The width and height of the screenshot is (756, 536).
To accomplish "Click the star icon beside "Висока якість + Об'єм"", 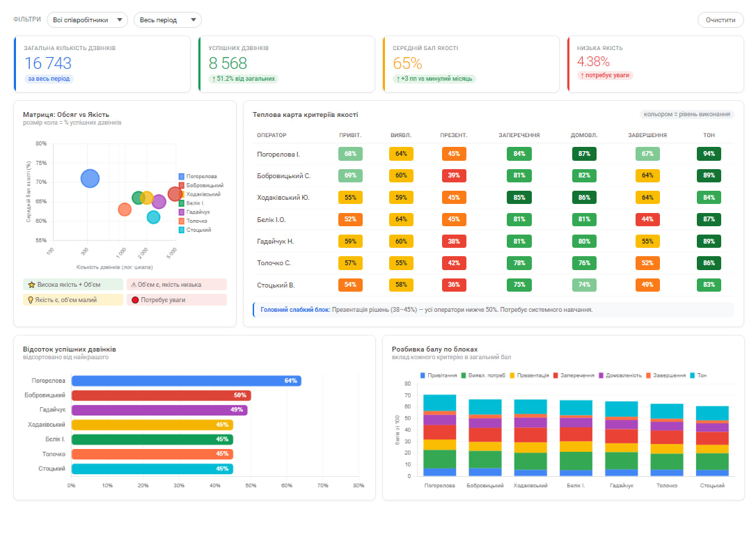I will tap(31, 285).
